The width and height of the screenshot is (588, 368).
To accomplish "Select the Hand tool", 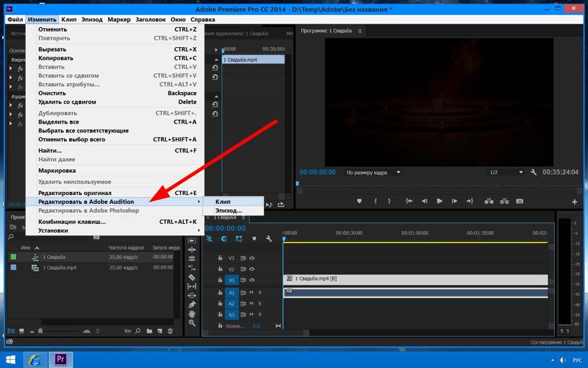I will [x=192, y=314].
